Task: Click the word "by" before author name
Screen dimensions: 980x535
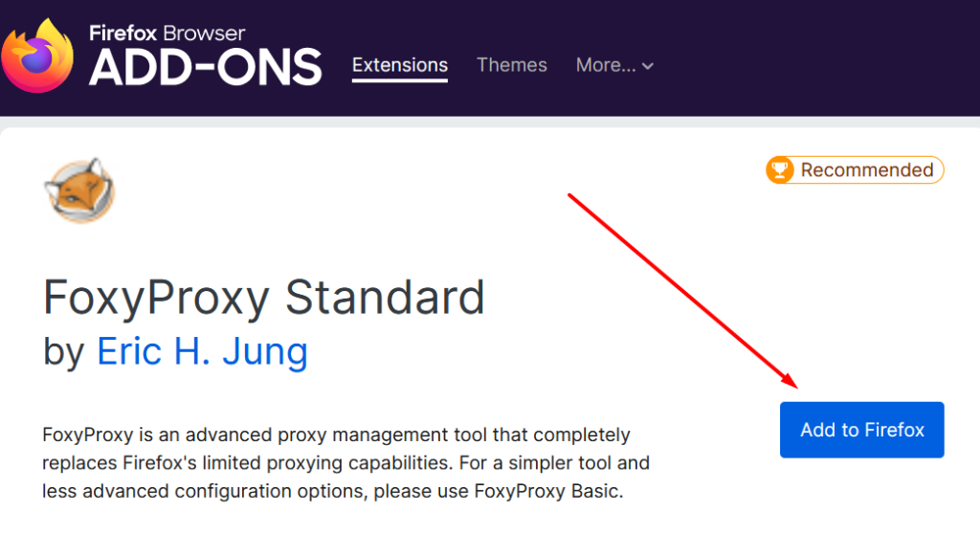Action: pos(64,351)
